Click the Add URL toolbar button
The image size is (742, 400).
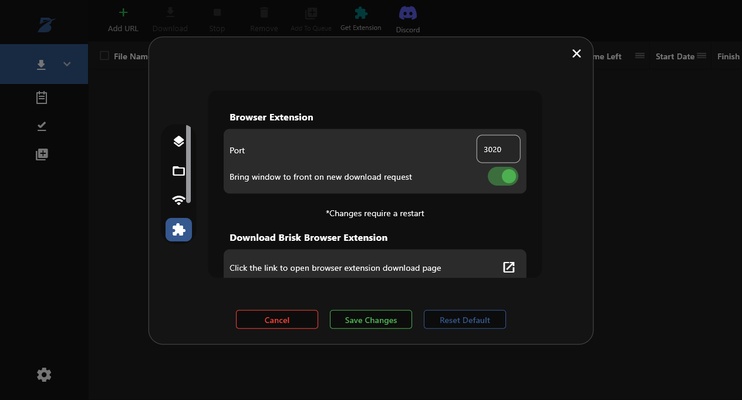123,19
